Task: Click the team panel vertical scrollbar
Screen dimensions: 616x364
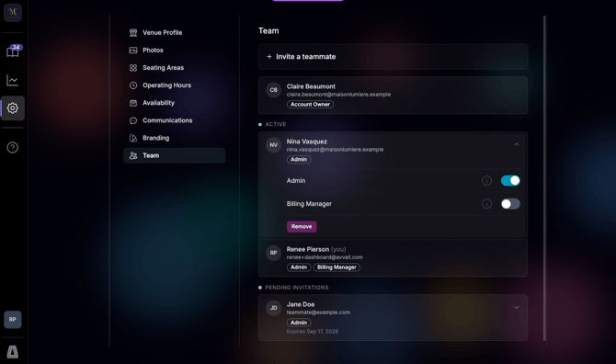Action: pyautogui.click(x=544, y=178)
